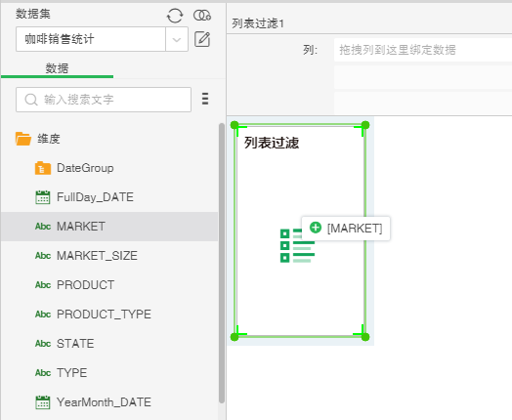Open the three-bar list options icon

[x=205, y=99]
